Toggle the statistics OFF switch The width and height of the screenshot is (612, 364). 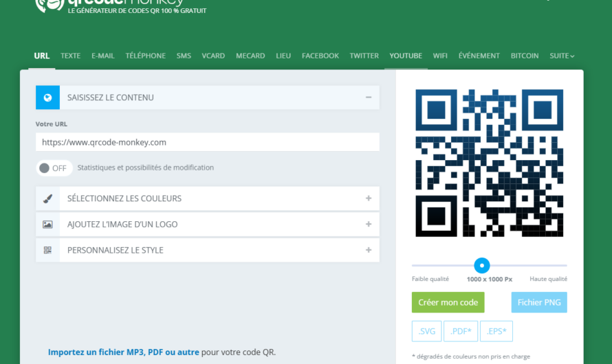coord(54,168)
